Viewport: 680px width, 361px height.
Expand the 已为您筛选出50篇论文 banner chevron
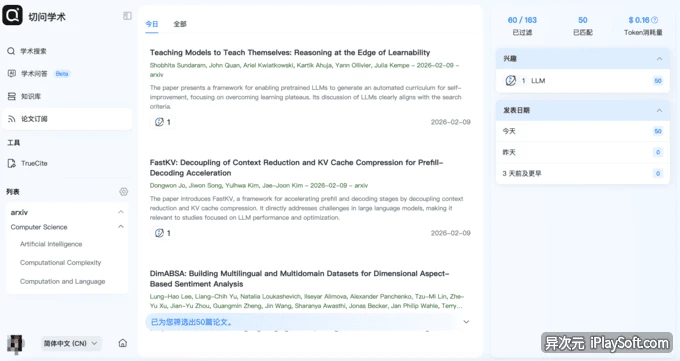point(466,322)
